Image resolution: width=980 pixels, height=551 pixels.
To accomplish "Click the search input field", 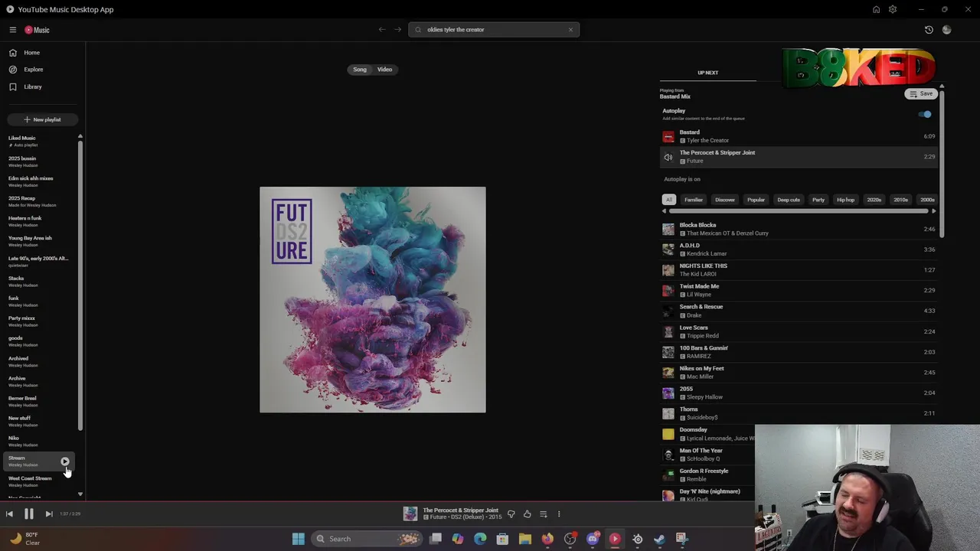I will [495, 30].
